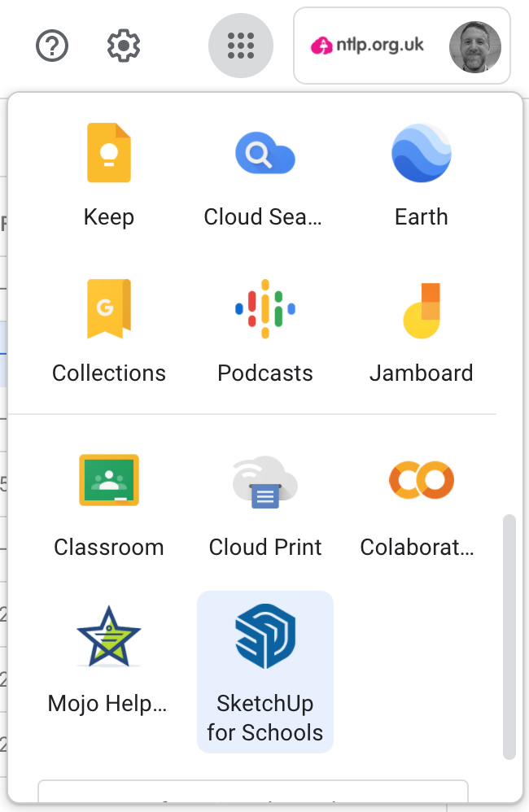Open the help question mark menu
The width and height of the screenshot is (529, 812).
coord(52,46)
